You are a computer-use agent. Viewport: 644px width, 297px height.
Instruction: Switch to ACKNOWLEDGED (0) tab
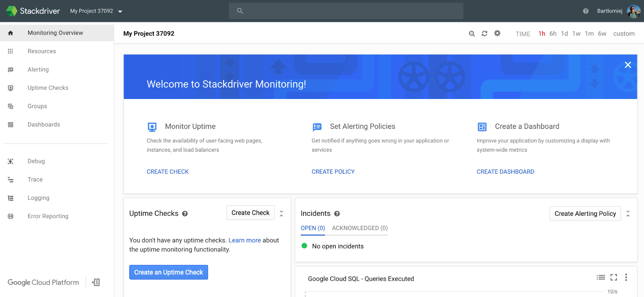point(360,228)
